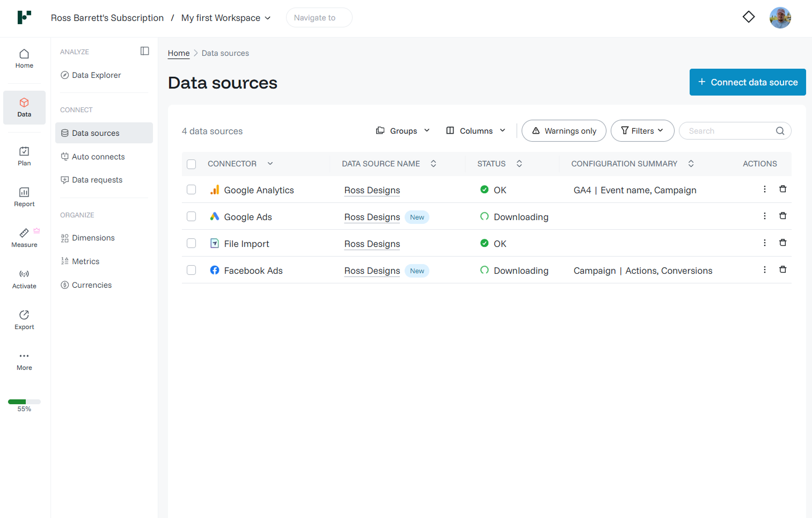This screenshot has width=812, height=518.
Task: Click the Facebook Ads connector icon
Action: 215,270
